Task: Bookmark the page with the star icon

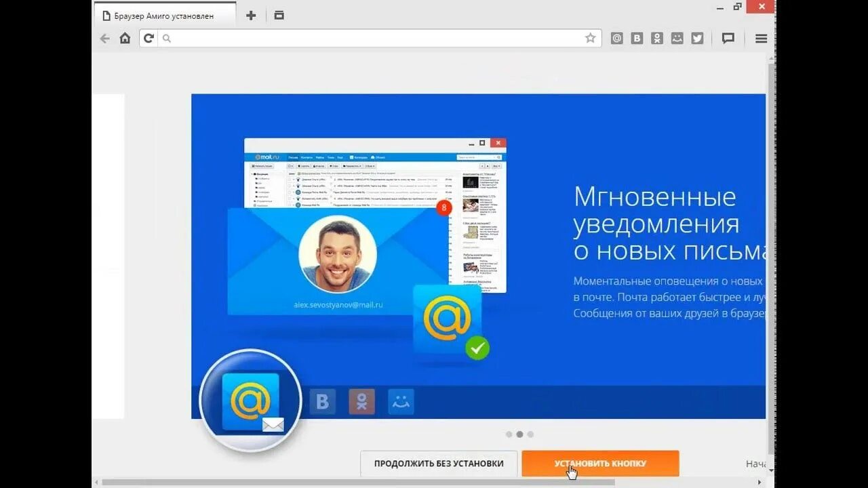Action: (591, 39)
